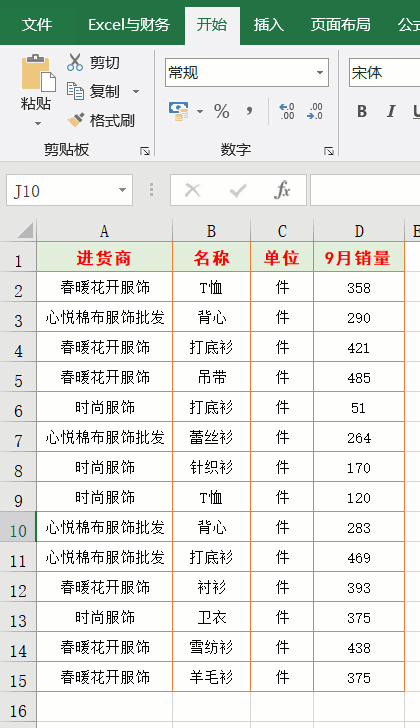
Task: Select row 16 header
Action: click(18, 707)
